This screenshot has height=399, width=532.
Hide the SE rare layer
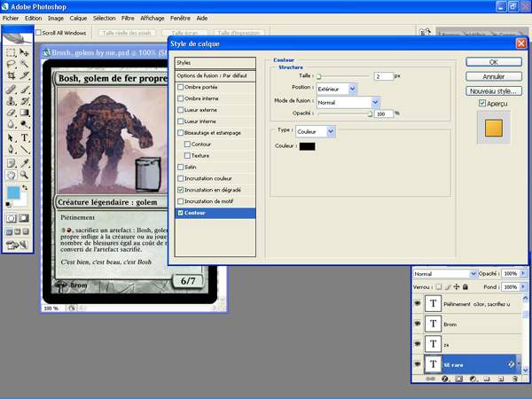(x=418, y=364)
